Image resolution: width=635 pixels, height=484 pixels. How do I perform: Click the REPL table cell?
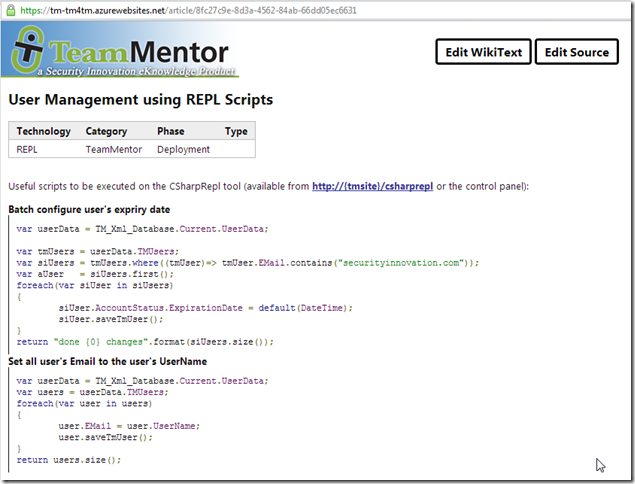pyautogui.click(x=28, y=149)
